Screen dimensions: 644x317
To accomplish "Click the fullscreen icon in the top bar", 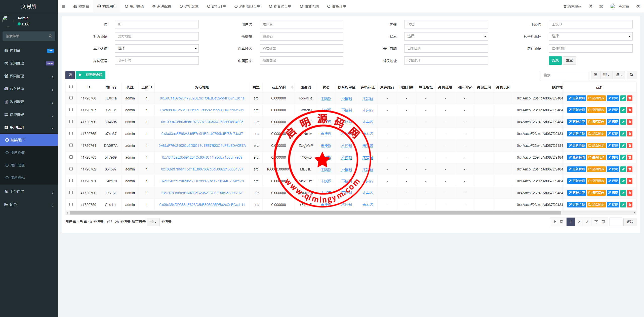I will pos(601,6).
